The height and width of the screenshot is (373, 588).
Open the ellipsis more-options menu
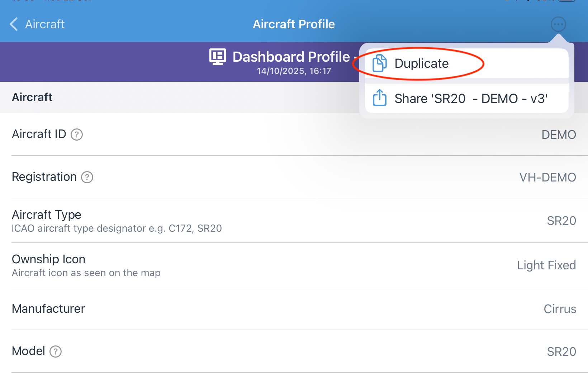(x=558, y=24)
